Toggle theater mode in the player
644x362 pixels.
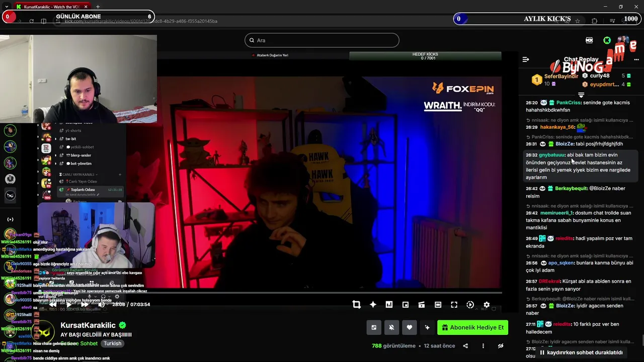pyautogui.click(x=438, y=305)
